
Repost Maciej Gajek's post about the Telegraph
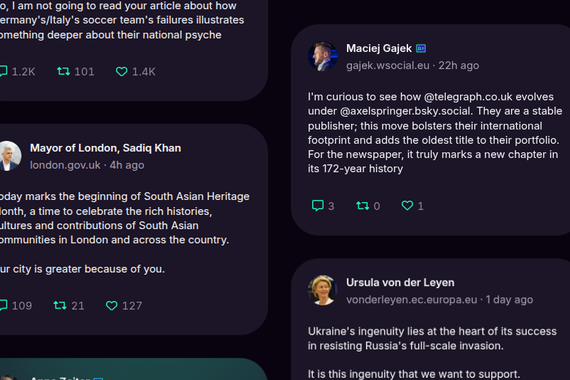[362, 206]
